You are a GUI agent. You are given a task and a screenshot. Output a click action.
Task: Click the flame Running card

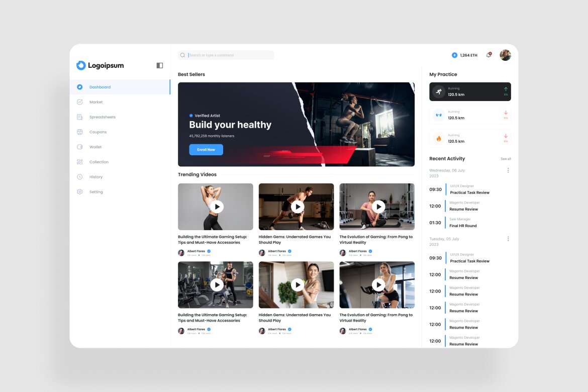click(x=470, y=138)
